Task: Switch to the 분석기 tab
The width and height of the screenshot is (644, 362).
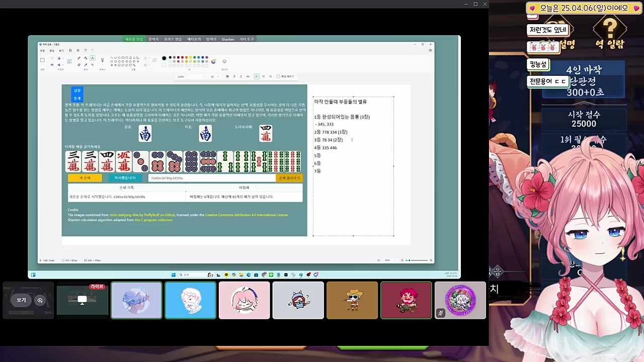Action: (x=153, y=39)
